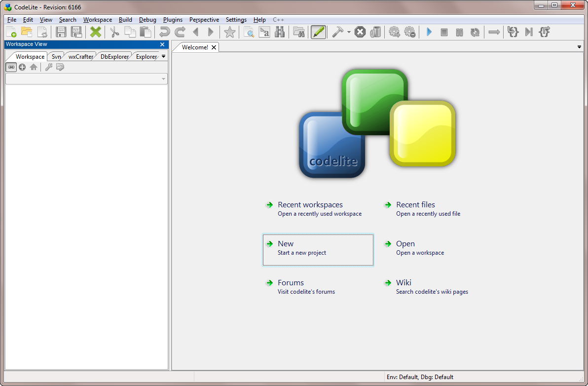This screenshot has width=588, height=386.
Task: Stop the current build
Action: pyautogui.click(x=360, y=32)
